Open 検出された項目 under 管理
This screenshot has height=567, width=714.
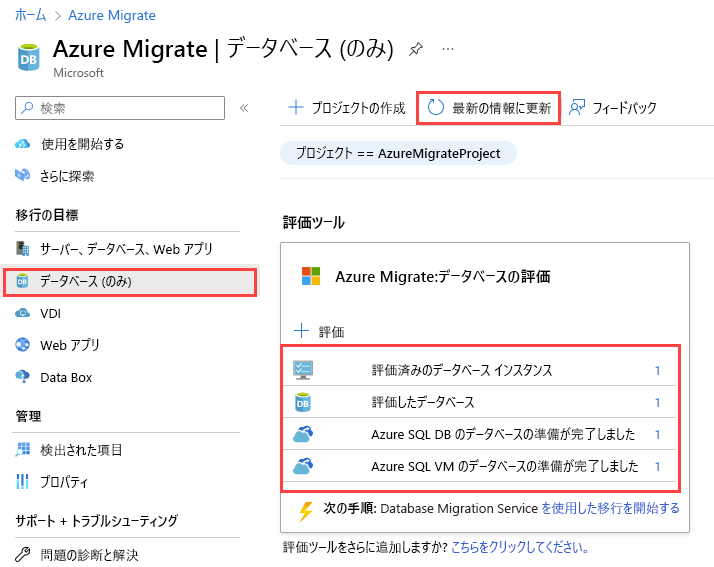81,450
